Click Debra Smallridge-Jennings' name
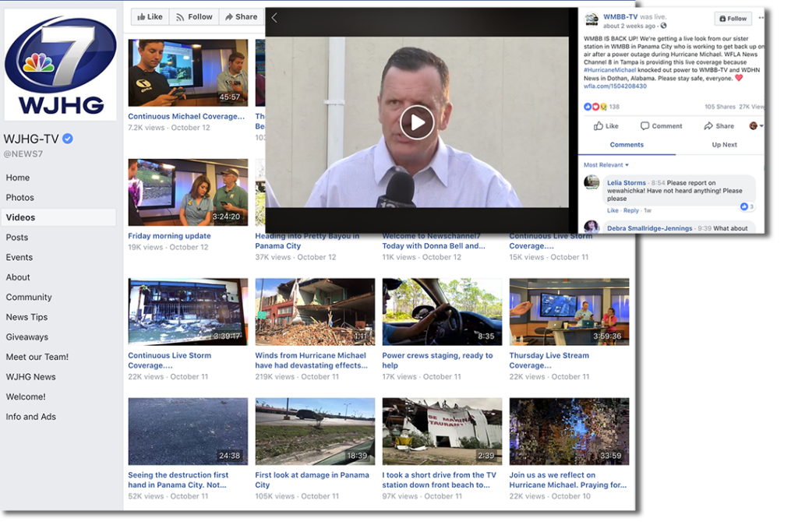This screenshot has height=532, width=798. tap(649, 228)
